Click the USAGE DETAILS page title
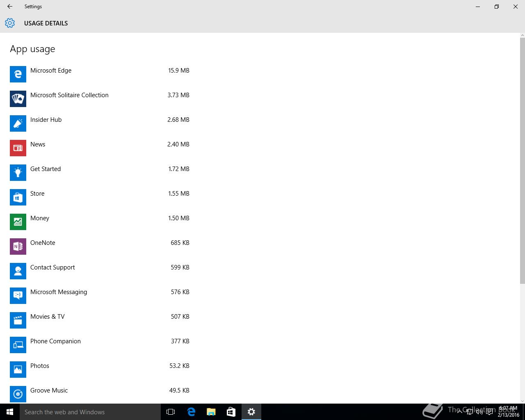Viewport: 525px width, 420px height. [46, 23]
